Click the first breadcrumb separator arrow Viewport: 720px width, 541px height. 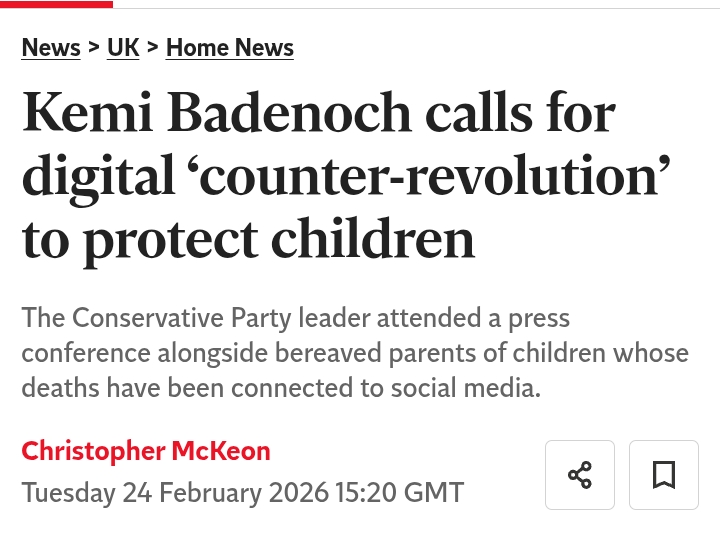click(x=94, y=48)
